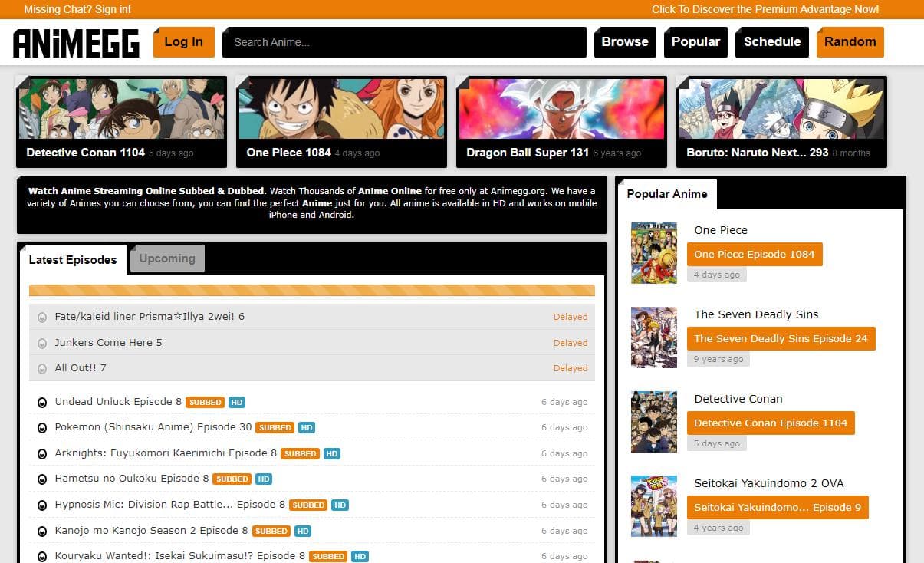Open the One Piece title in Popular Anime
924x563 pixels.
tap(721, 230)
